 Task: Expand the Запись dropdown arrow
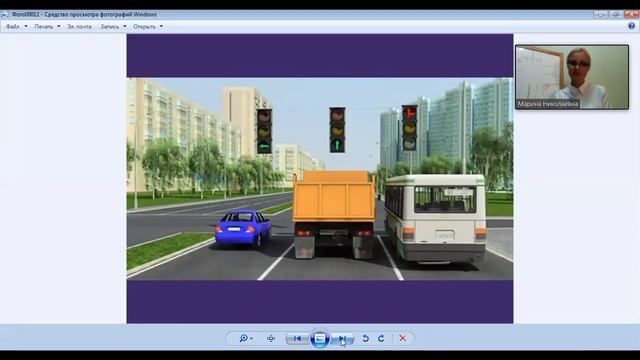125,27
